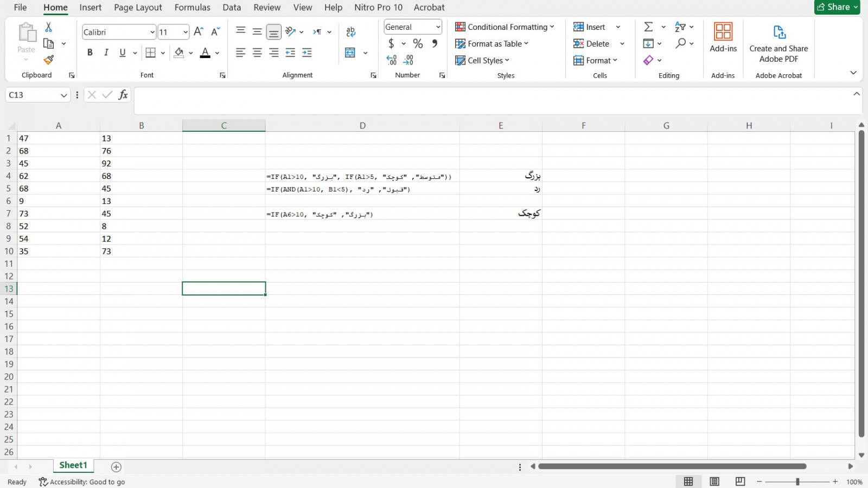The image size is (868, 488).
Task: Decrease font size with A-down icon
Action: 215,32
